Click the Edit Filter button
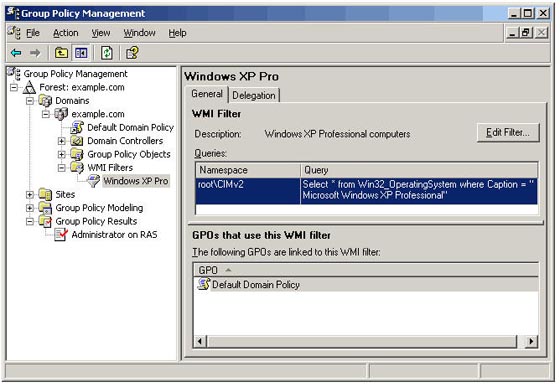 (508, 133)
